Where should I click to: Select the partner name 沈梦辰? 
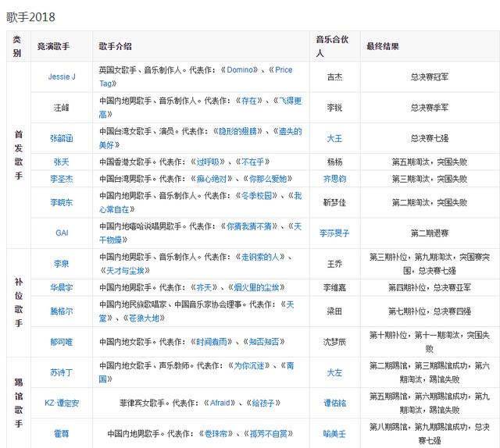click(334, 342)
